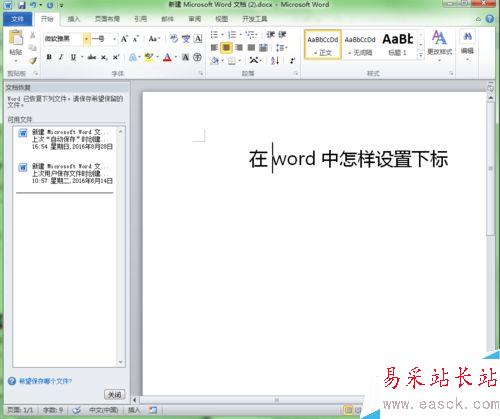Apply the Normal (正文) style

click(x=323, y=45)
